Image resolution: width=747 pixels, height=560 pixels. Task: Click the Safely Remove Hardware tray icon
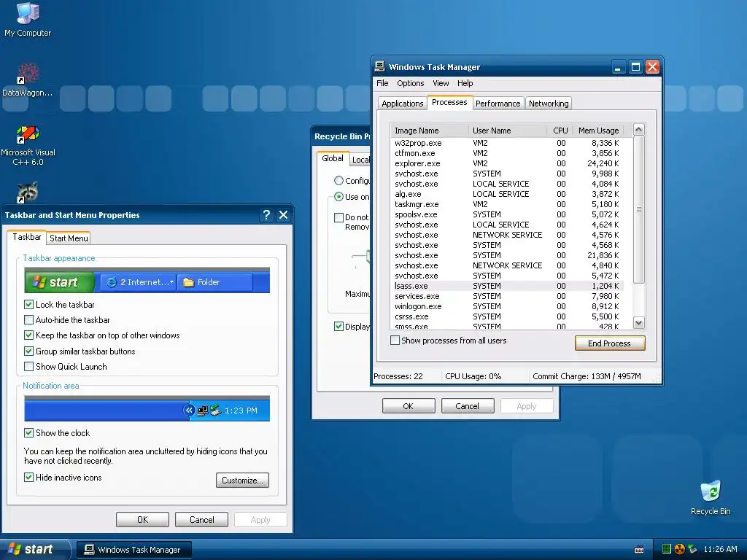tap(692, 549)
